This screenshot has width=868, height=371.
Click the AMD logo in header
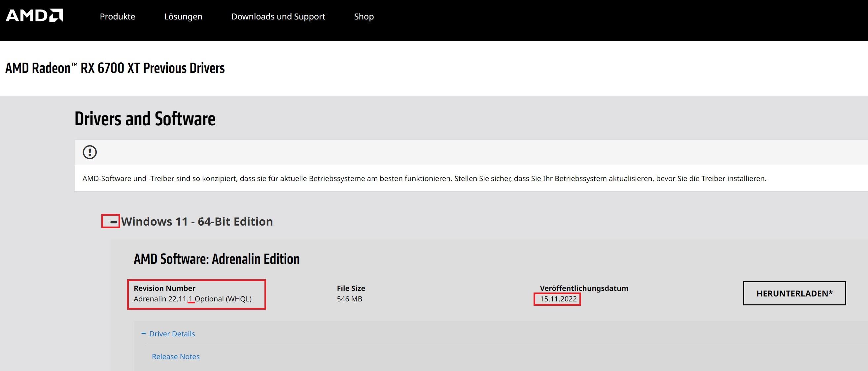pos(34,15)
